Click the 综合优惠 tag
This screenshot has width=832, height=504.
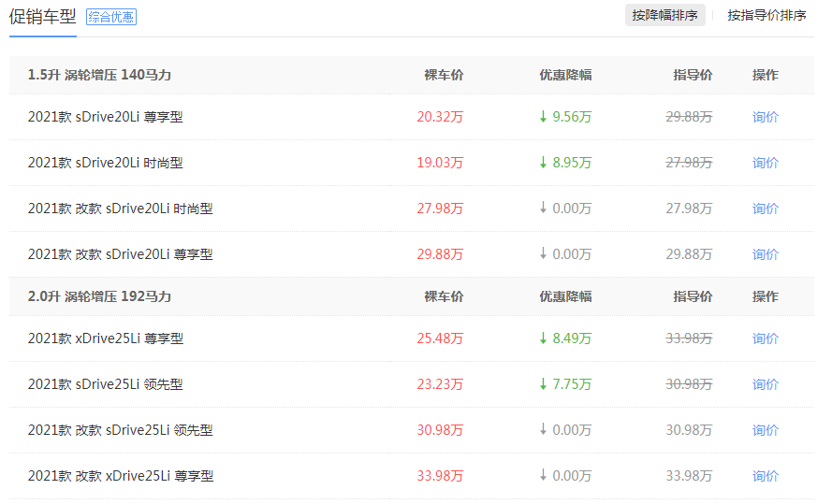111,17
